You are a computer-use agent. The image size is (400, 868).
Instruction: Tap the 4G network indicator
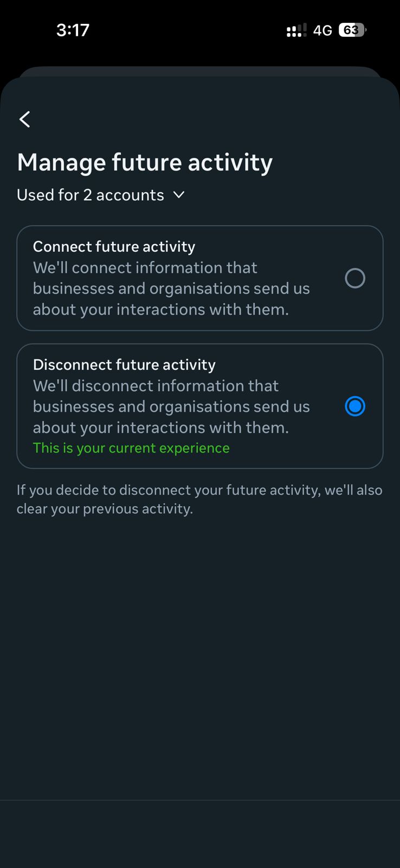(322, 30)
